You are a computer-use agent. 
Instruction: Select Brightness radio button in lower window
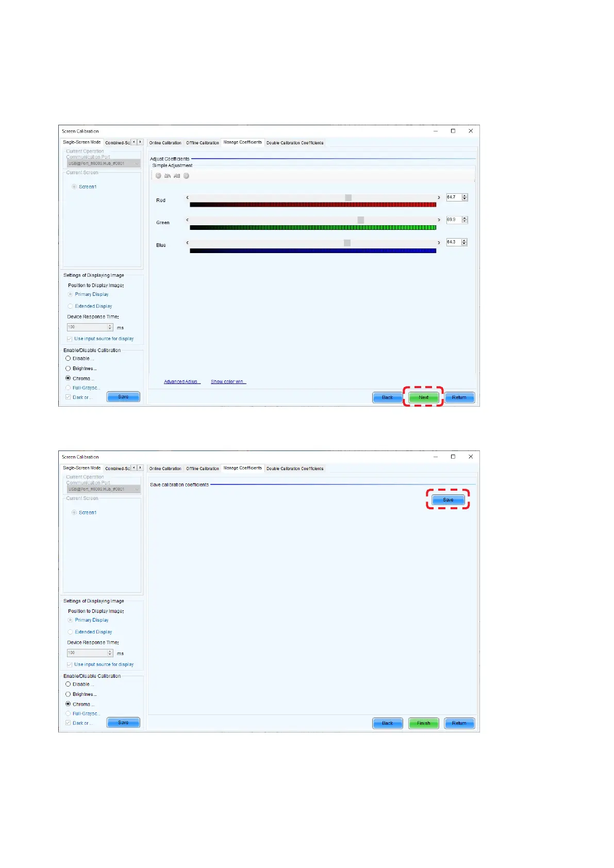68,694
